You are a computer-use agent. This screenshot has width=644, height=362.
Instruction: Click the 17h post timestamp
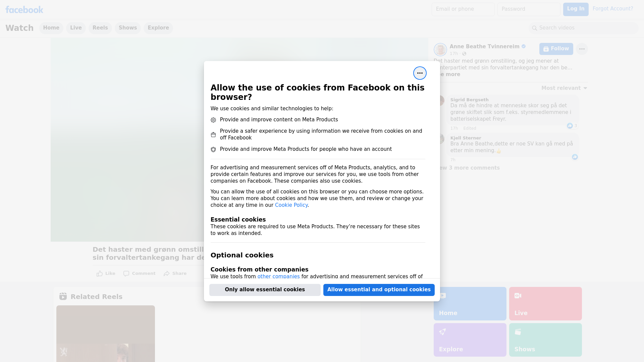454,54
